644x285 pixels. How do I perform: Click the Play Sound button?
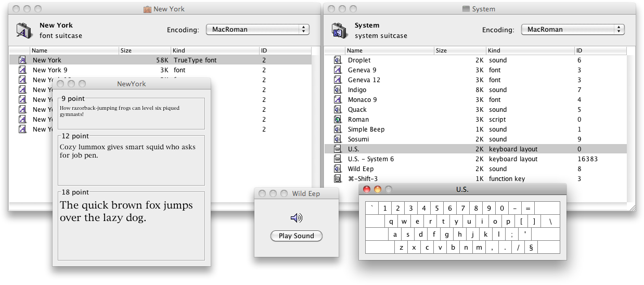(x=297, y=236)
